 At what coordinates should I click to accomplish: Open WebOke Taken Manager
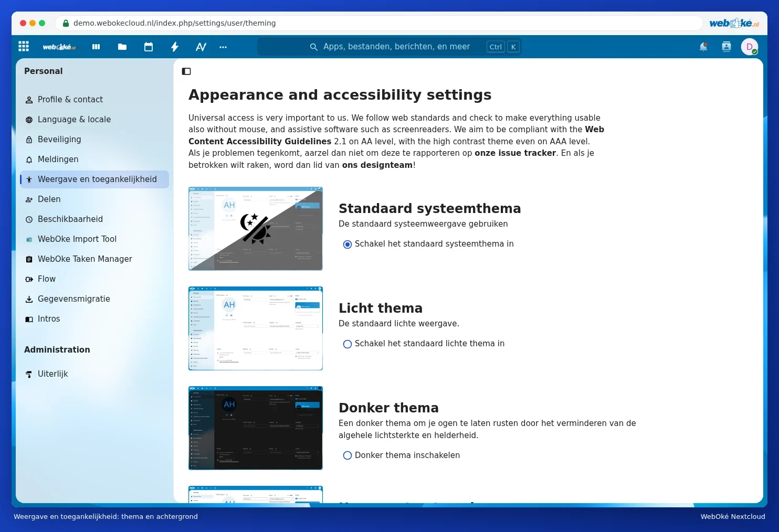[94, 259]
